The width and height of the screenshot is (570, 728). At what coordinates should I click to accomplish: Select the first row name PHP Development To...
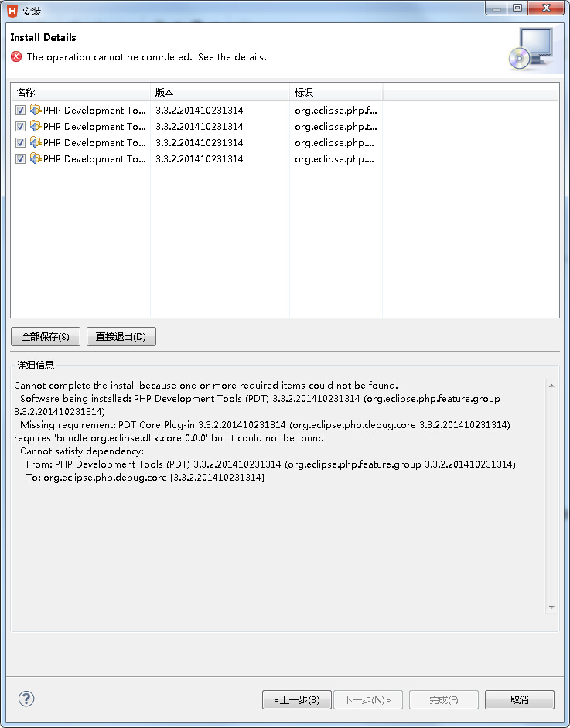coord(94,110)
